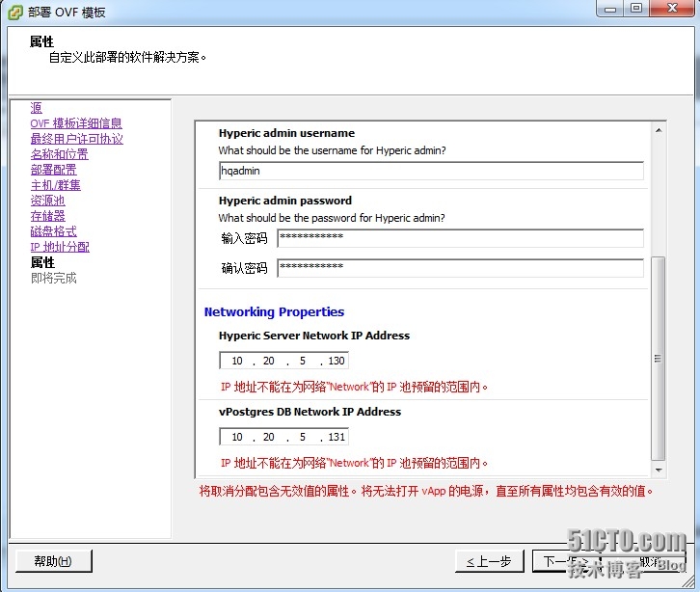Click the Hyperic admin password heading
The height and width of the screenshot is (592, 700).
point(285,201)
